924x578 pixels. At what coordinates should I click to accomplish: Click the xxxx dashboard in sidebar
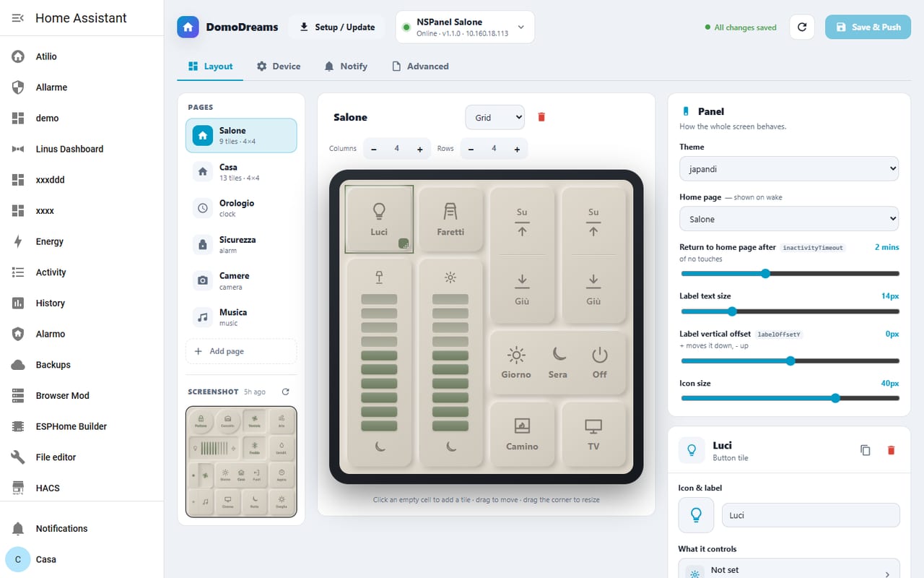point(82,211)
